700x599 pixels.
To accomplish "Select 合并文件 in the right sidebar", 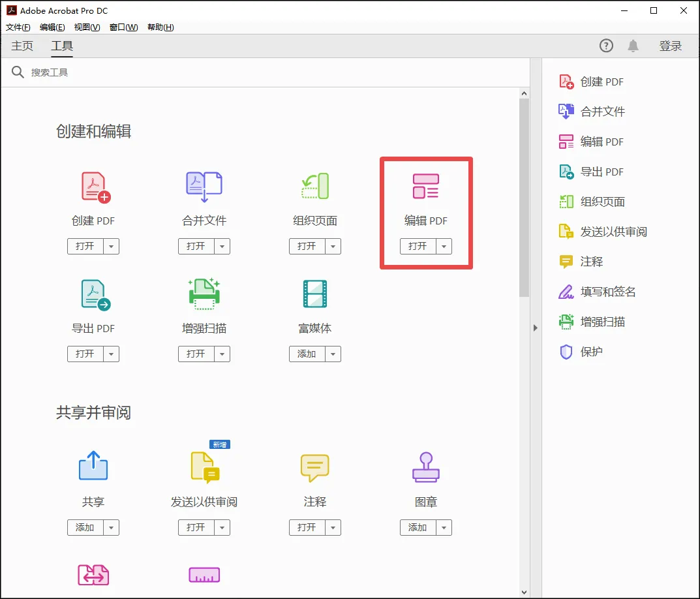I will pyautogui.click(x=592, y=111).
